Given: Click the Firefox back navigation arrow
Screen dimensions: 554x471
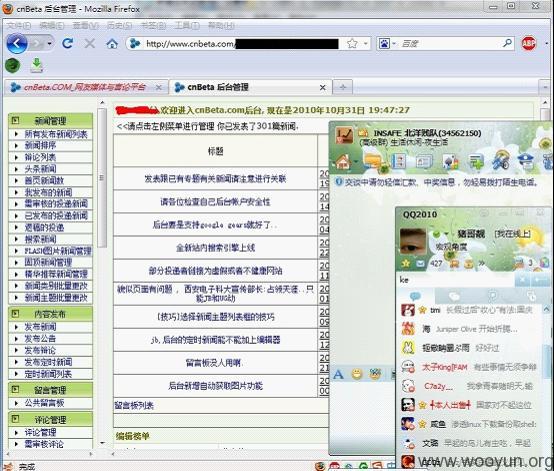Looking at the screenshot, I should [16, 43].
